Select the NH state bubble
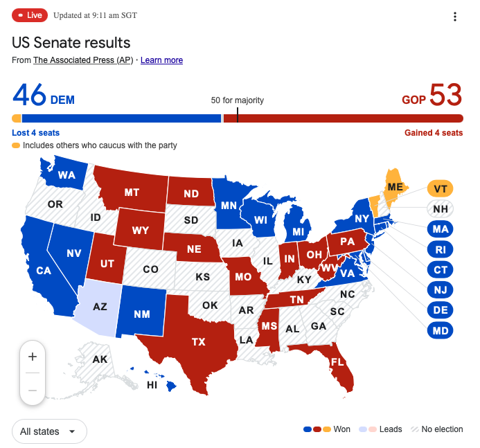The width and height of the screenshot is (480, 448). (440, 209)
